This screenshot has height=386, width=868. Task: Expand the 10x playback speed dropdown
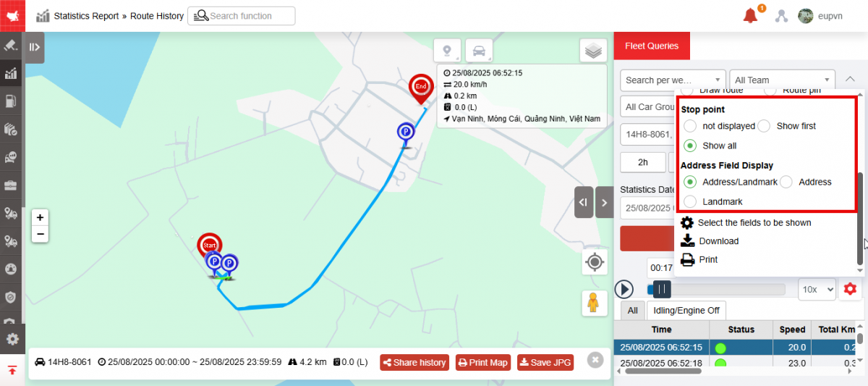click(x=817, y=289)
